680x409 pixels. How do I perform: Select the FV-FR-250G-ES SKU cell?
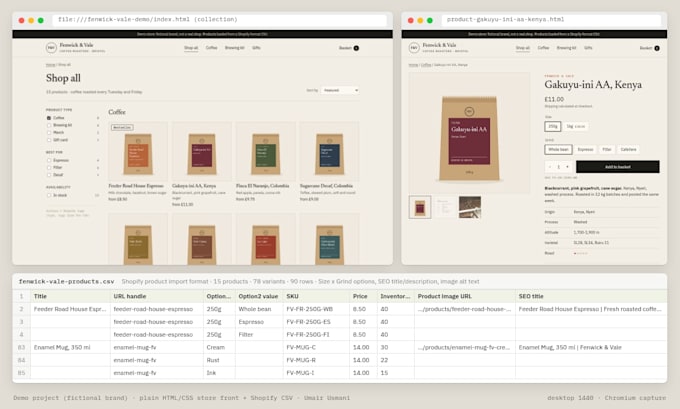pos(316,322)
